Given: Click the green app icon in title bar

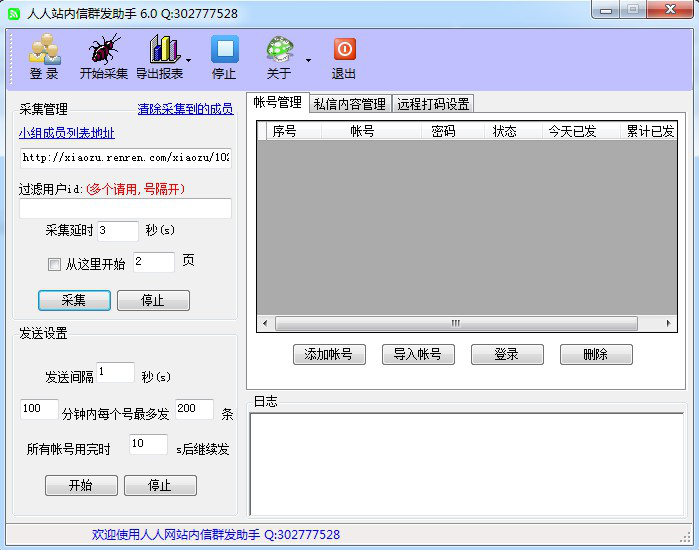Looking at the screenshot, I should pyautogui.click(x=14, y=14).
